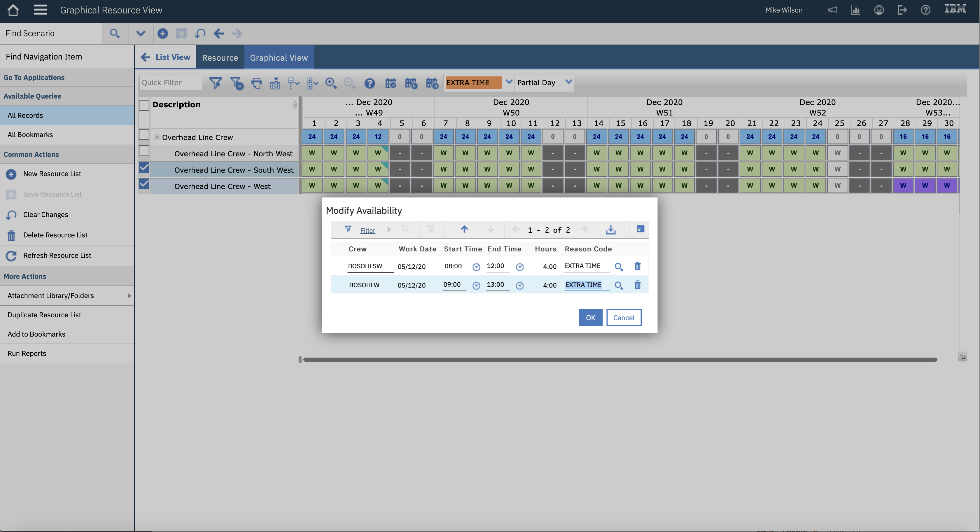The width and height of the screenshot is (980, 532).
Task: Click the clear filter funnel icon
Action: pyautogui.click(x=237, y=83)
